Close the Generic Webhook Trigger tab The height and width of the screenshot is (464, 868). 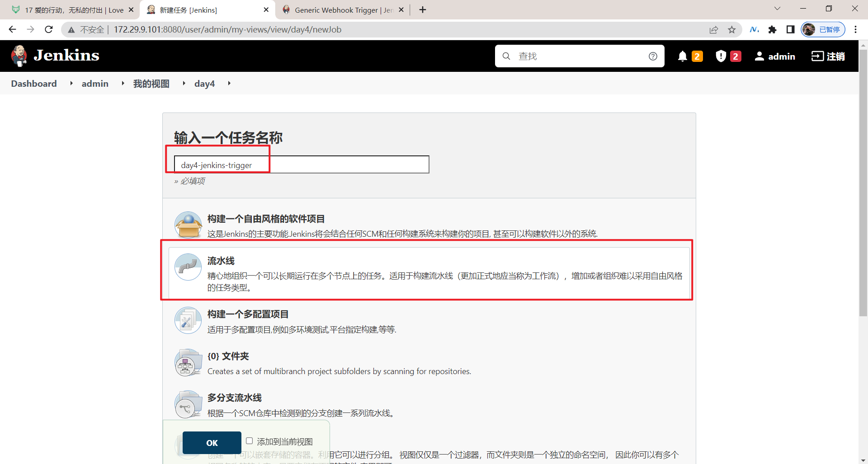401,9
